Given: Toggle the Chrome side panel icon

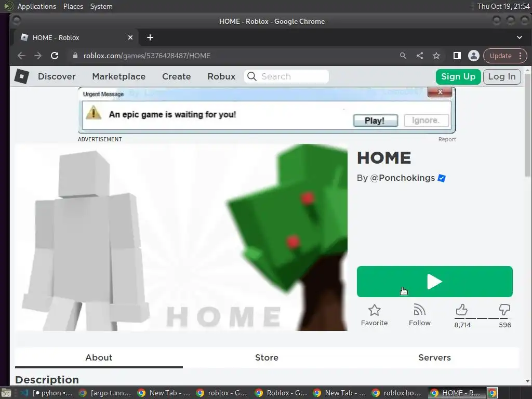Looking at the screenshot, I should point(457,56).
